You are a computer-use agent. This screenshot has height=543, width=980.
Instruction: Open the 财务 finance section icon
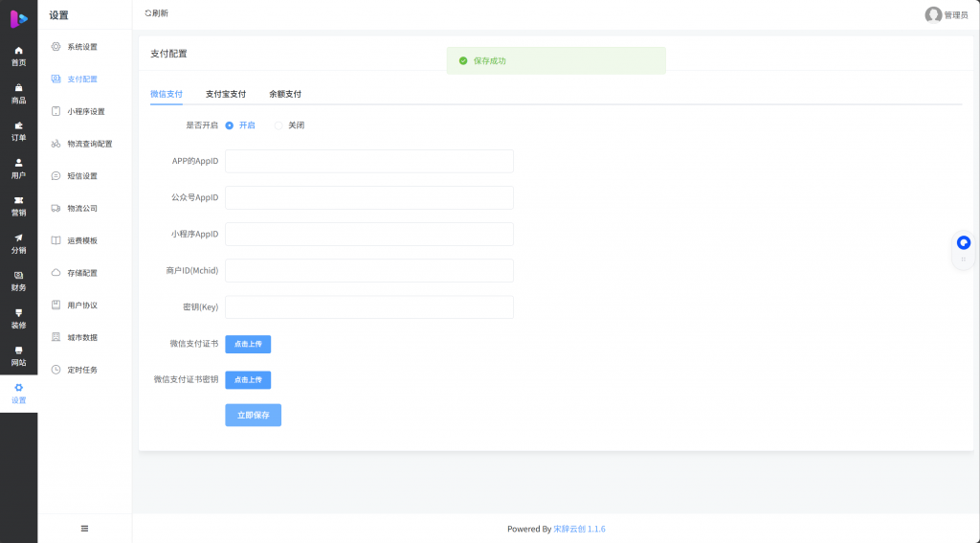pyautogui.click(x=18, y=276)
